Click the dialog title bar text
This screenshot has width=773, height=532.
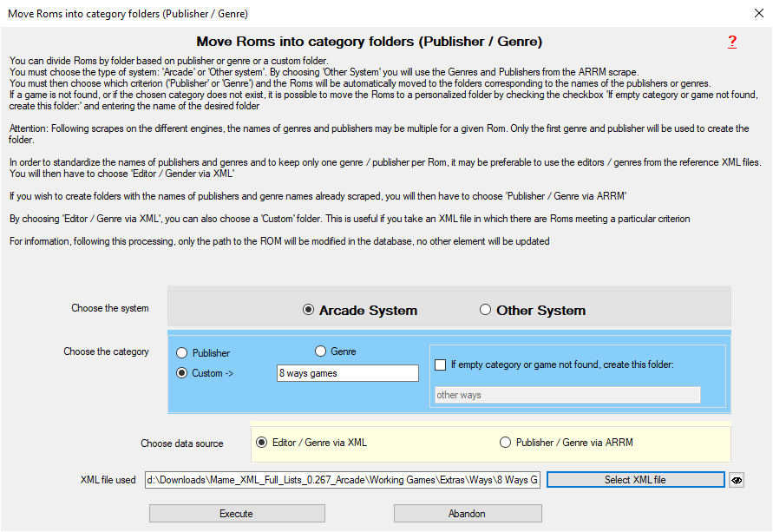(128, 14)
